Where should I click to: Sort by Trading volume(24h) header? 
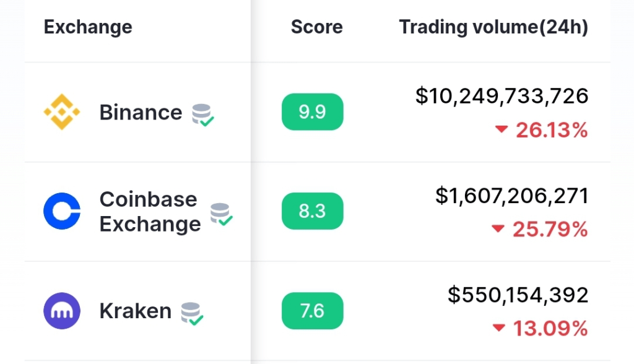tap(493, 27)
